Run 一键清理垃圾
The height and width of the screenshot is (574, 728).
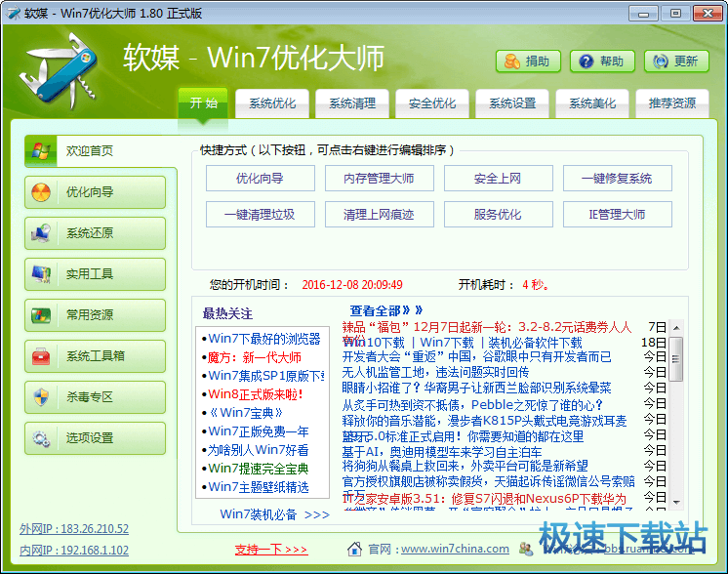click(260, 215)
